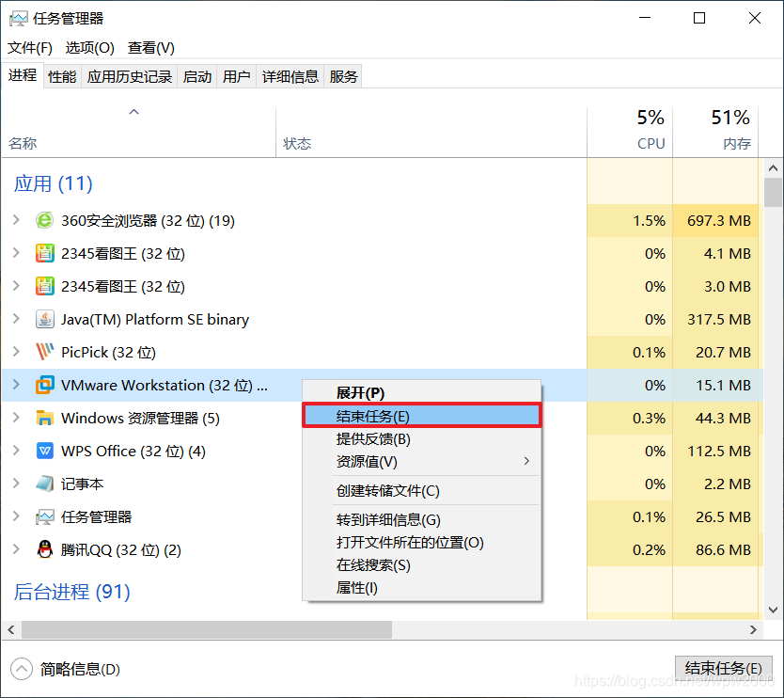Image resolution: width=784 pixels, height=698 pixels.
Task: Click the Task Manager title bar icon
Action: pos(18,19)
